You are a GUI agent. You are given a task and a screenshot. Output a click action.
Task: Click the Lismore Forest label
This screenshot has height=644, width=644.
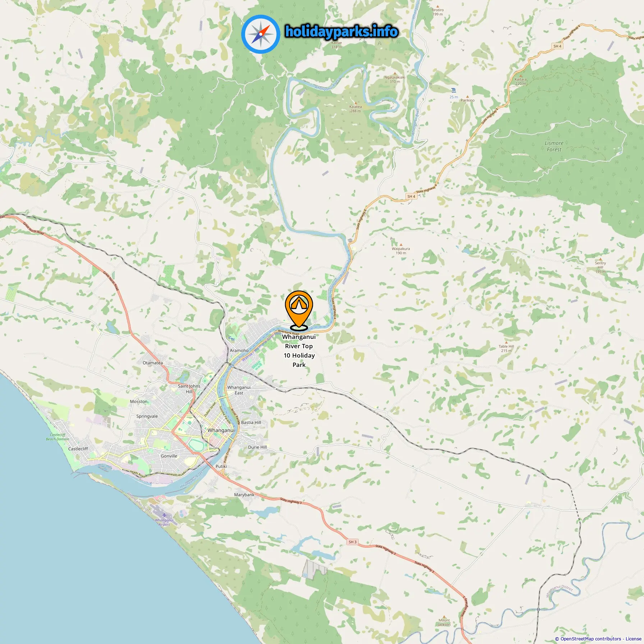tap(554, 146)
